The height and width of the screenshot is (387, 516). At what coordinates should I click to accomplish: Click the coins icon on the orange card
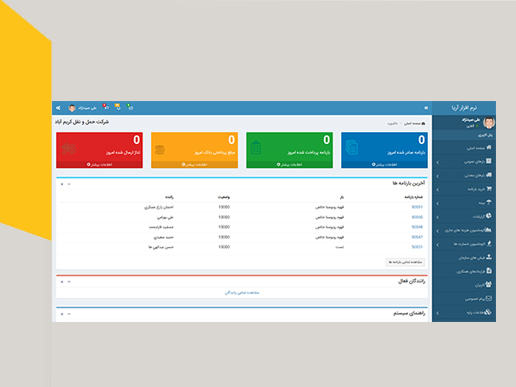[x=160, y=150]
